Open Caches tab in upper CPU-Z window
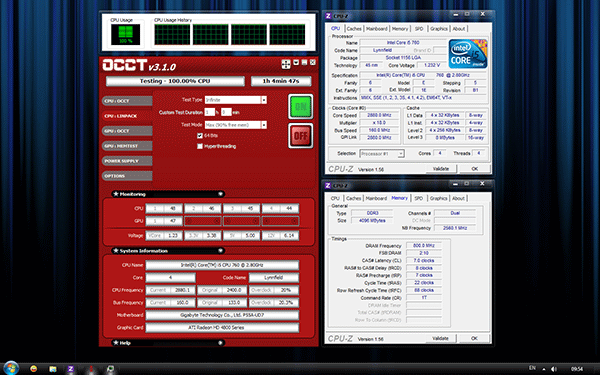 click(x=354, y=29)
